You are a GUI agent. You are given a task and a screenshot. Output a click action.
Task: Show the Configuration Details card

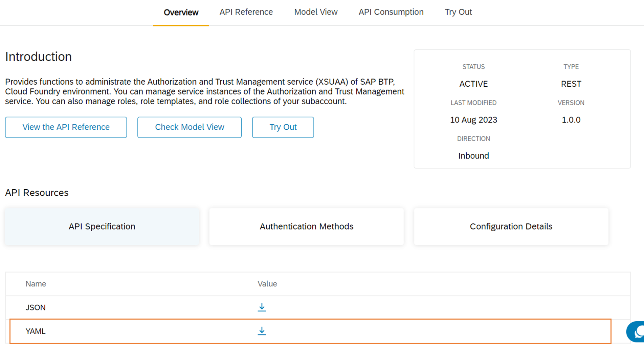click(511, 226)
